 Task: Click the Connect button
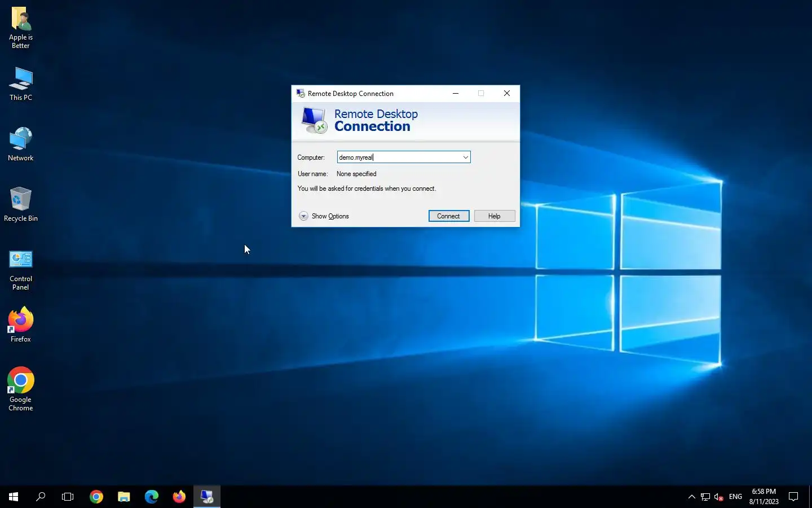point(449,216)
